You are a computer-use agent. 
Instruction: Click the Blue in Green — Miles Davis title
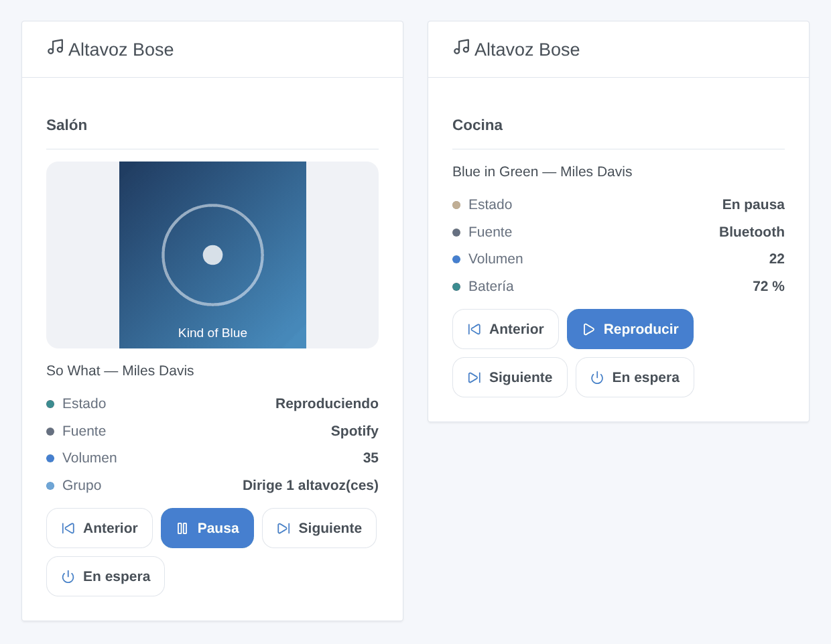542,172
